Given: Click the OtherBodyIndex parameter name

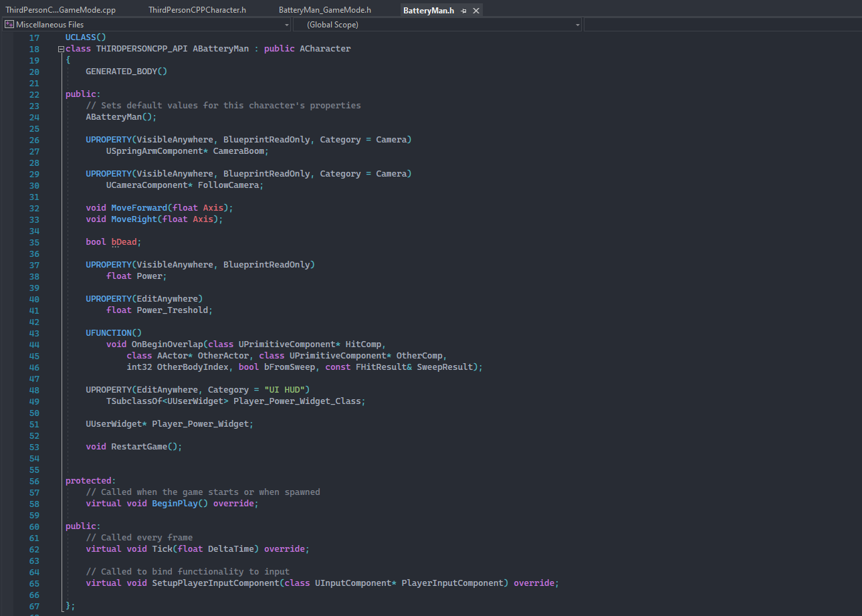Looking at the screenshot, I should pyautogui.click(x=193, y=367).
